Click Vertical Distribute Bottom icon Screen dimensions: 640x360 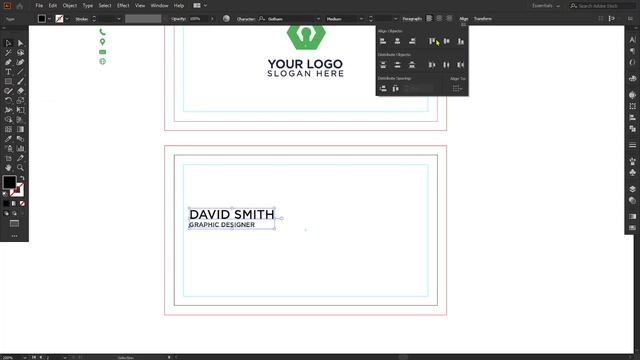click(412, 65)
